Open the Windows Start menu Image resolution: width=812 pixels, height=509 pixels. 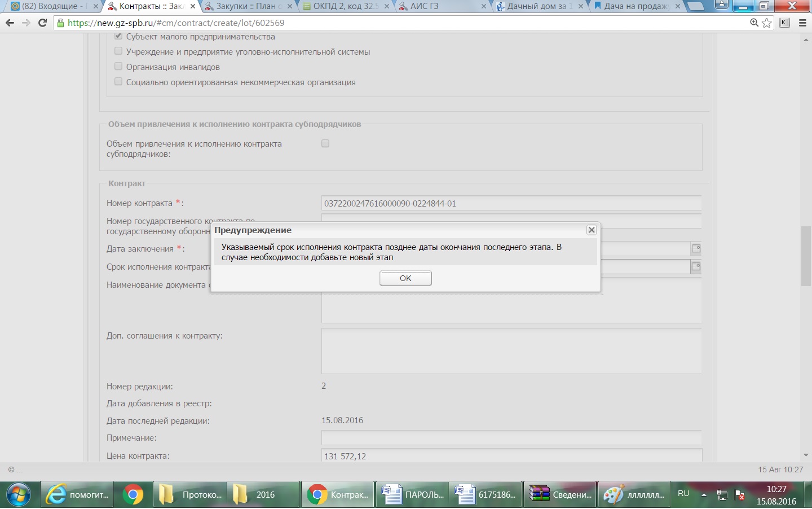coord(18,495)
